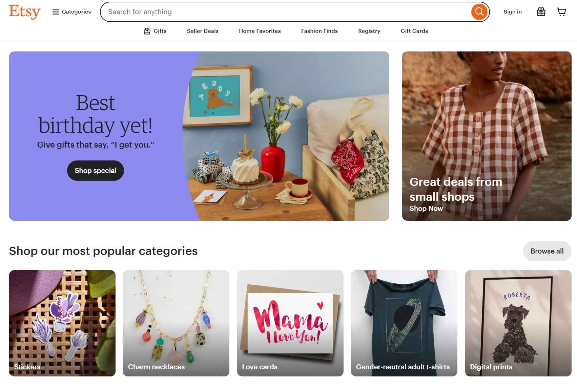The height and width of the screenshot is (392, 577).
Task: Select the Gifts navigation item
Action: 160,31
